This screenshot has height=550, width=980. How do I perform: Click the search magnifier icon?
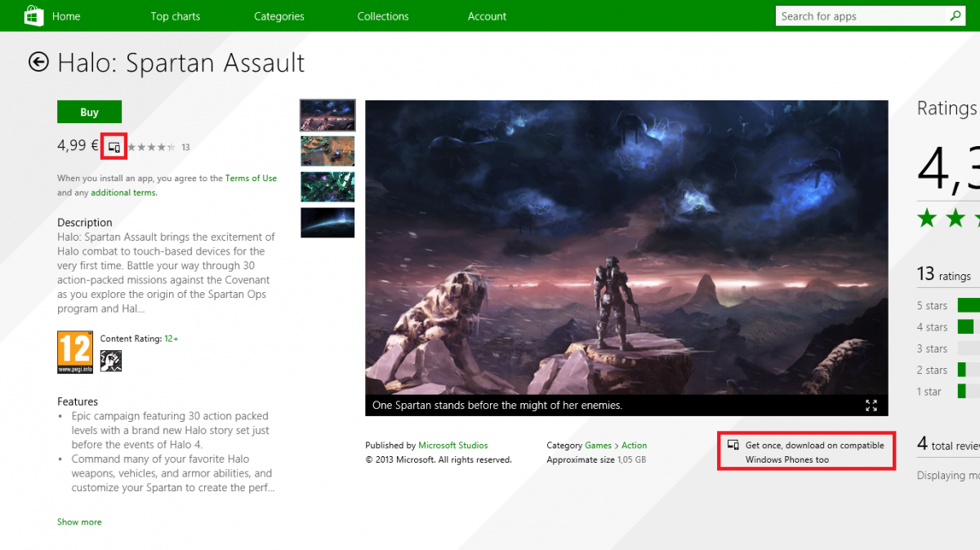[955, 16]
